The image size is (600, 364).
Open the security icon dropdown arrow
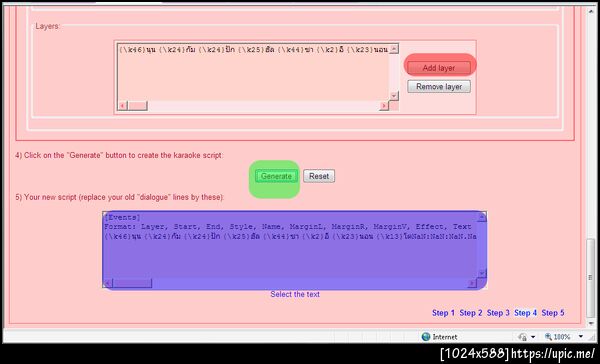pyautogui.click(x=533, y=337)
